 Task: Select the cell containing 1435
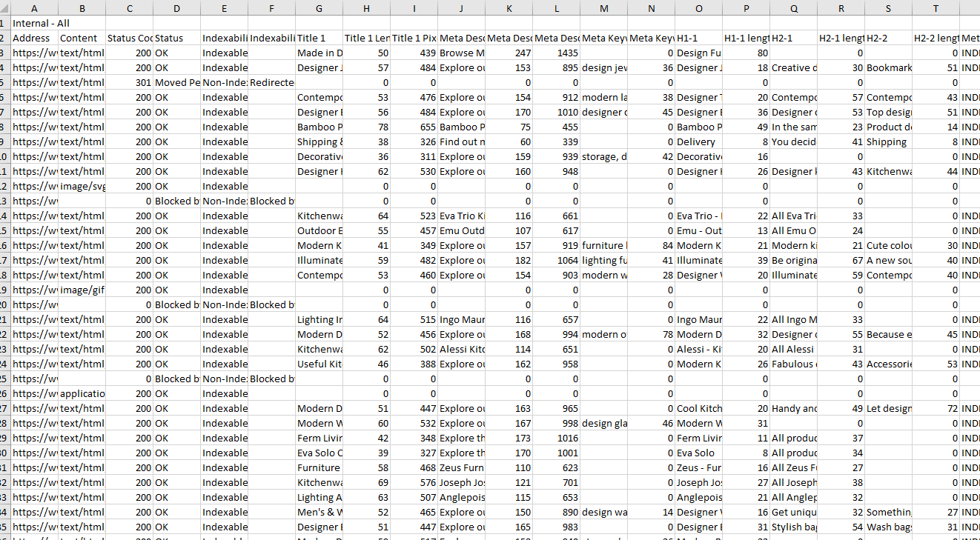(x=556, y=53)
